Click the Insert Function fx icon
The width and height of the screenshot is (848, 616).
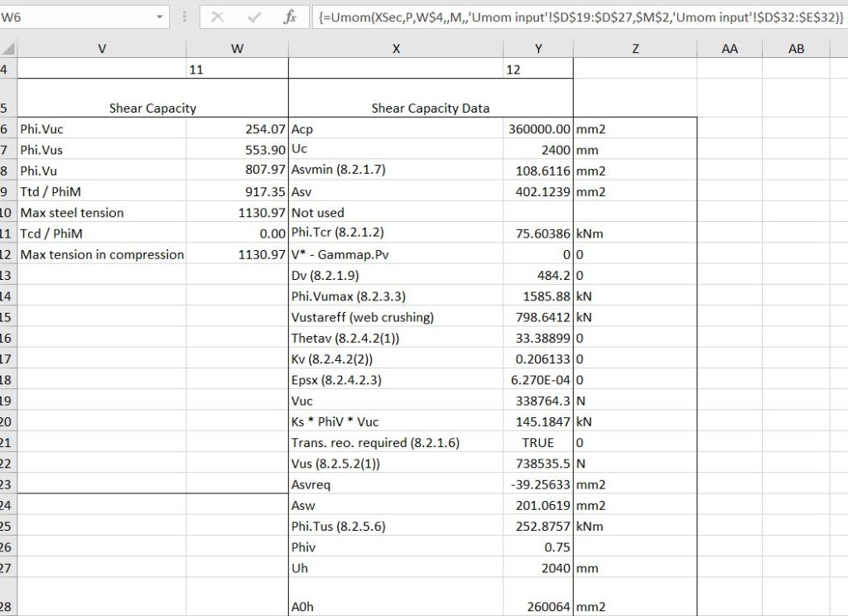point(290,17)
